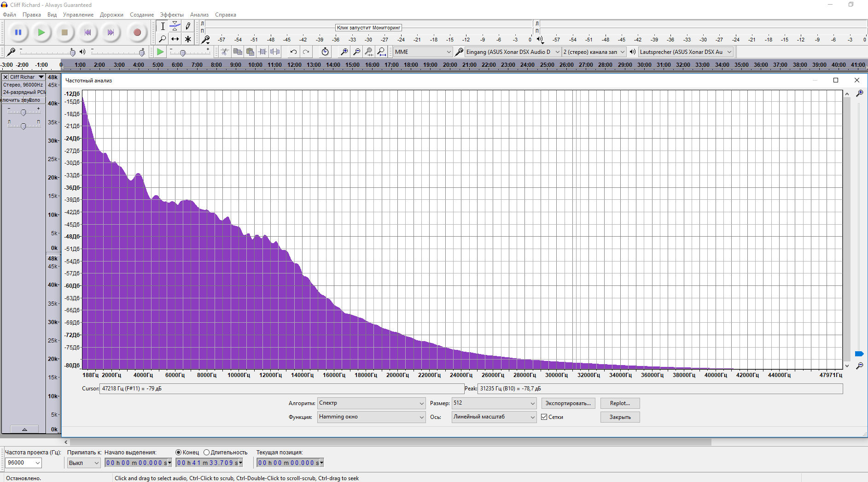Viewport: 868px width, 482px height.
Task: Click the Trim audio icon
Action: click(262, 52)
